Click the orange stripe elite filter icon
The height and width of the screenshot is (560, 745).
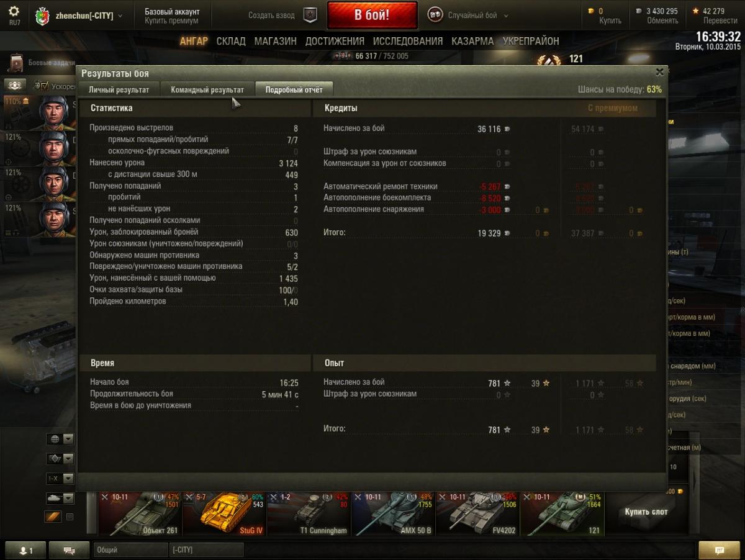53,517
